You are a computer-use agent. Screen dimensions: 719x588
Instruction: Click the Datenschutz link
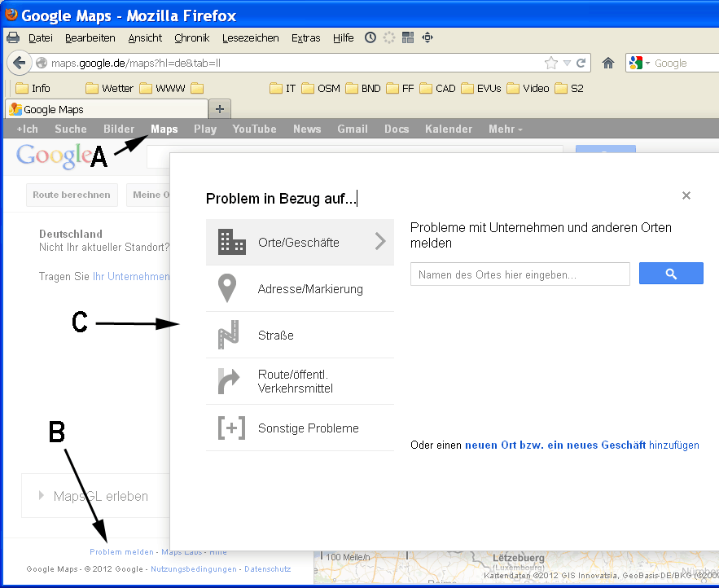[267, 568]
